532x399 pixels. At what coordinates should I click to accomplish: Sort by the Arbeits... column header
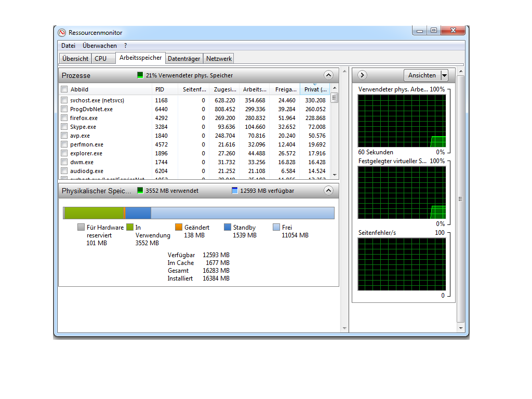pyautogui.click(x=254, y=89)
